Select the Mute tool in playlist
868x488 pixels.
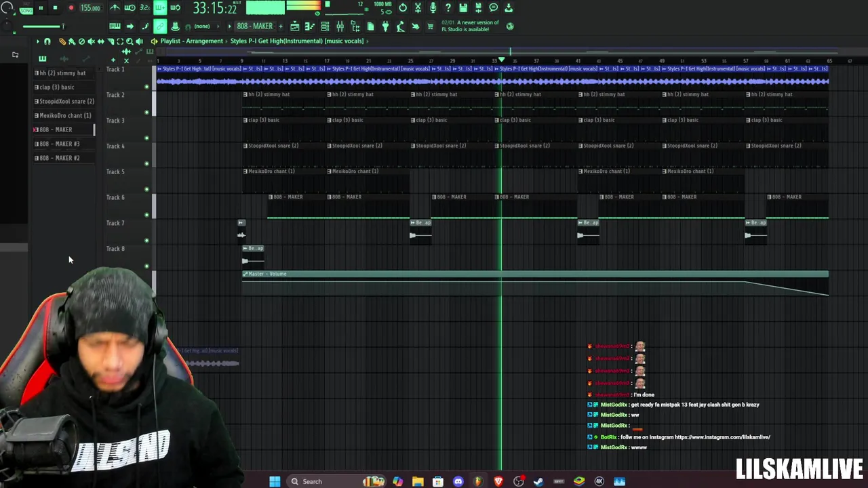pos(91,41)
